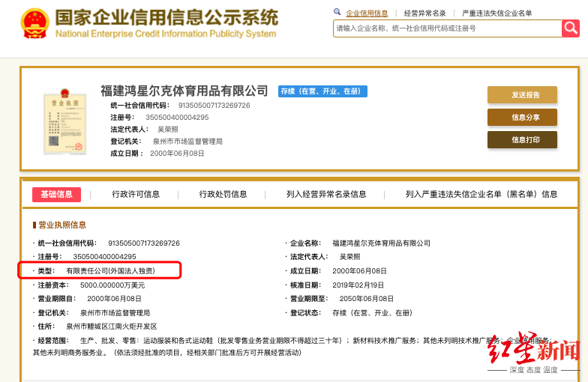
Task: Click business term end 2050年06月08日
Action: coord(366,299)
